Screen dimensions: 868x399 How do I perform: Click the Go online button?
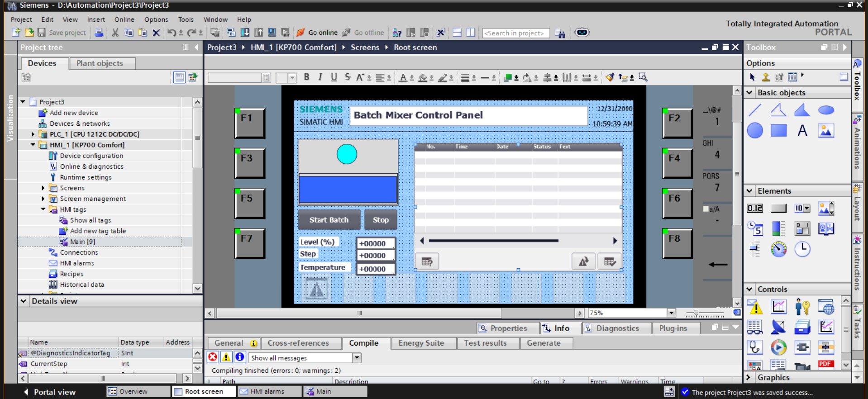point(317,33)
